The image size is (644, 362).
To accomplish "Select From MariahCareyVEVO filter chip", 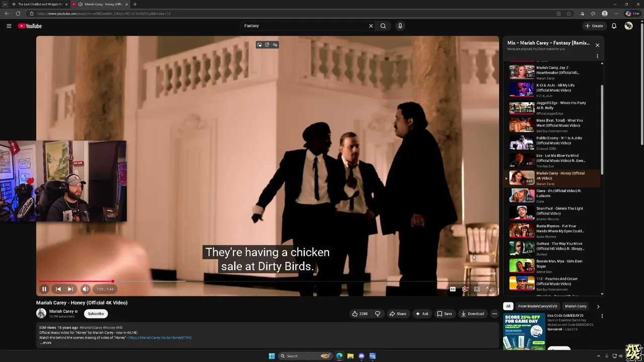I will pyautogui.click(x=538, y=306).
